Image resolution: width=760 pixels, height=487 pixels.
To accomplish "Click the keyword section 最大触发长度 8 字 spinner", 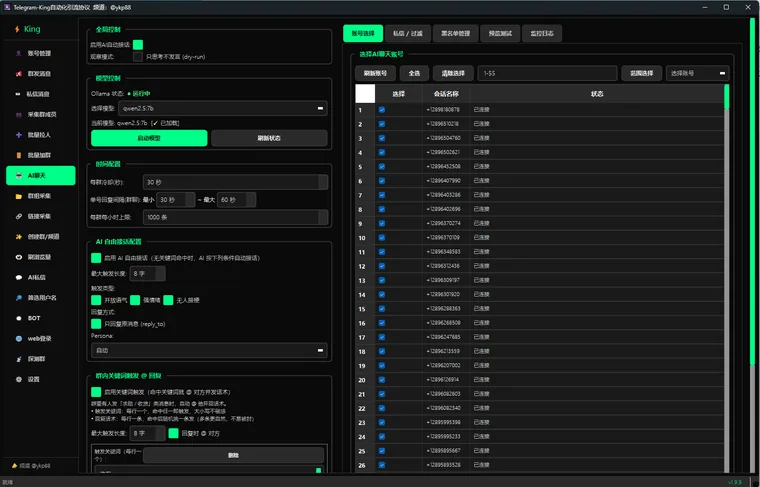I will [x=160, y=433].
